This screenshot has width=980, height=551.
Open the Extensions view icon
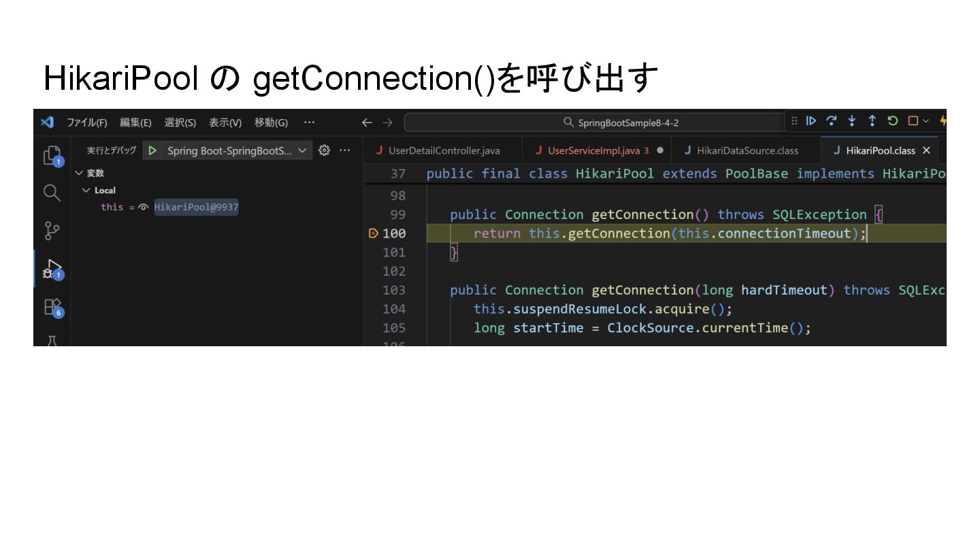(52, 307)
